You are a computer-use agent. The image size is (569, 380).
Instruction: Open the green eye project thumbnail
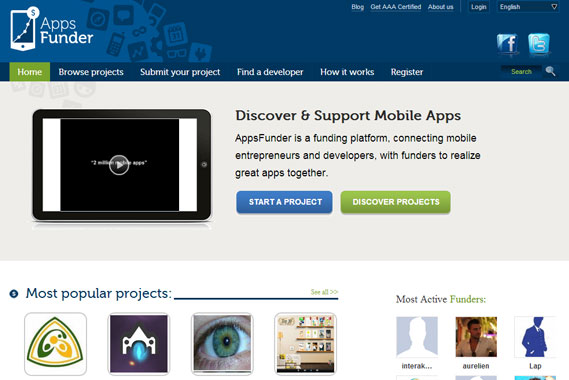[222, 344]
